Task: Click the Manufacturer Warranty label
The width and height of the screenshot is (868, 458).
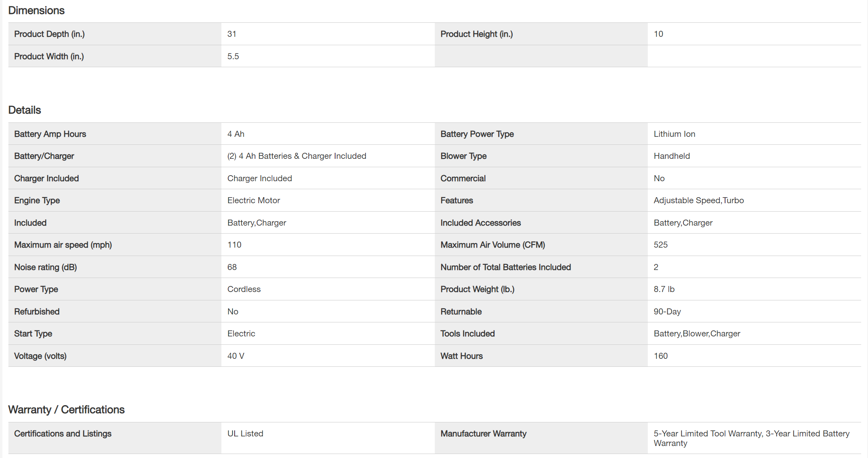Action: click(483, 434)
